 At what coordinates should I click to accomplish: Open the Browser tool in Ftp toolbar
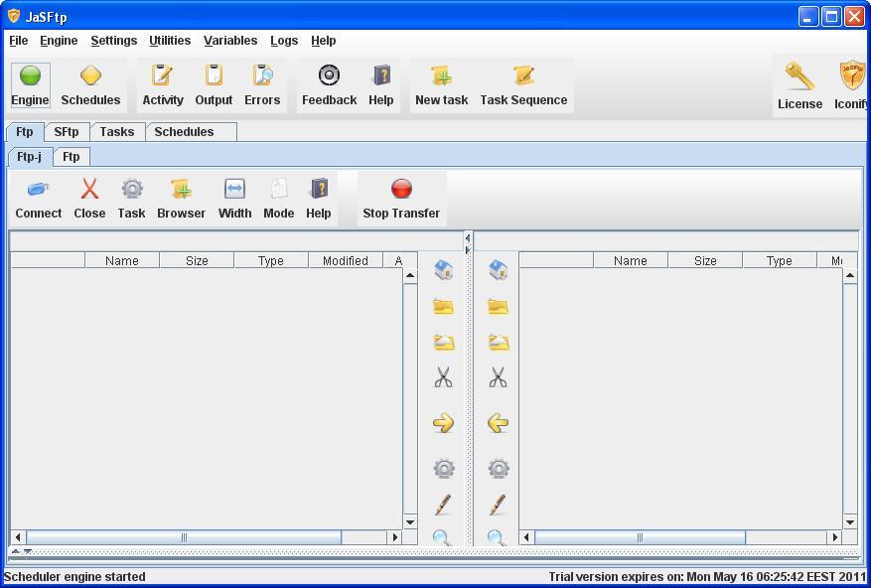click(181, 199)
